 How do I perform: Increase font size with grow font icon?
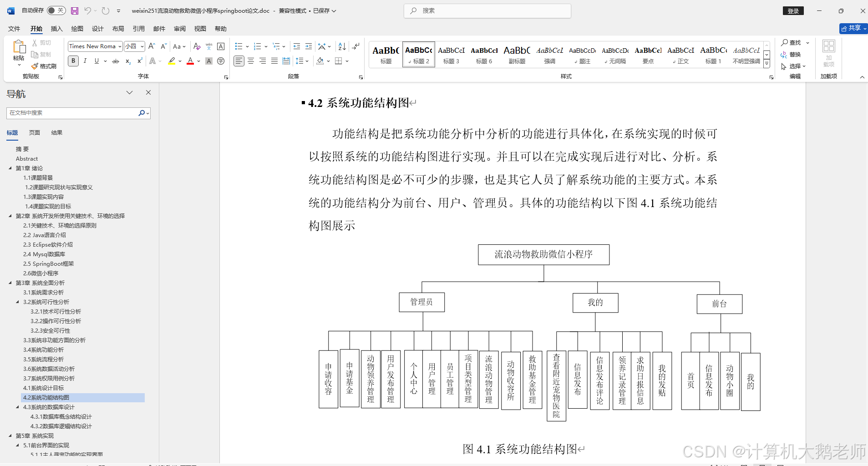tap(152, 46)
